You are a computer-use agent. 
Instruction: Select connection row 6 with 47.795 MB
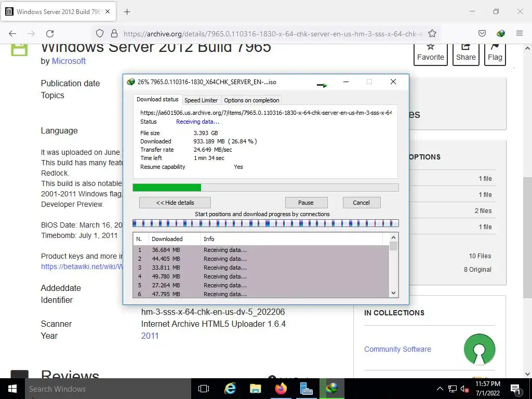coord(261,294)
